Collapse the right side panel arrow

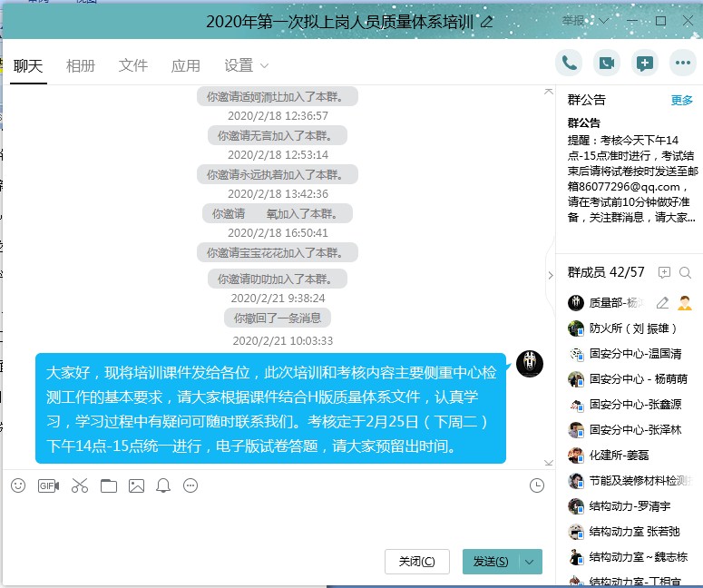(x=550, y=275)
